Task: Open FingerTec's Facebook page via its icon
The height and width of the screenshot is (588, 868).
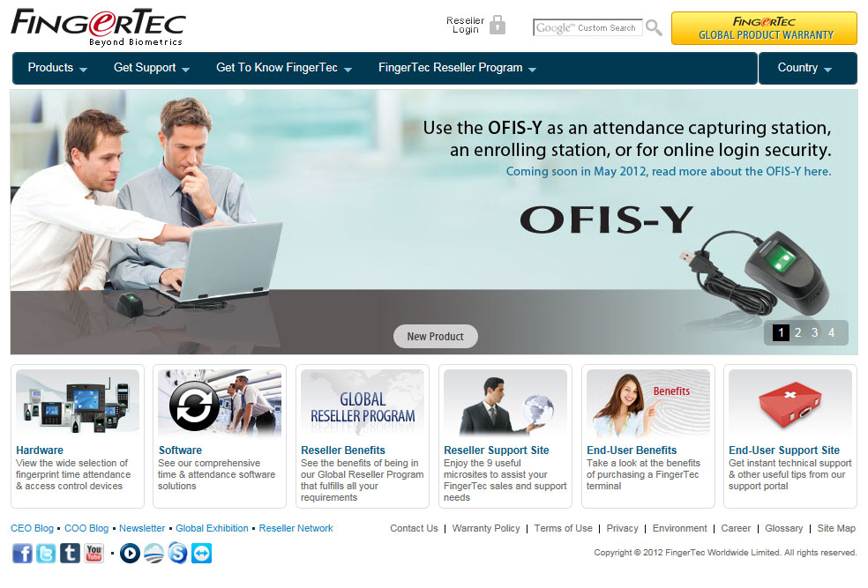Action: click(22, 554)
